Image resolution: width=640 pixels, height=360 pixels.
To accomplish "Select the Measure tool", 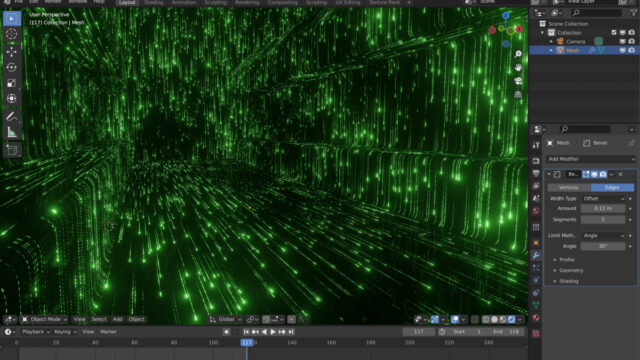I will tap(12, 132).
